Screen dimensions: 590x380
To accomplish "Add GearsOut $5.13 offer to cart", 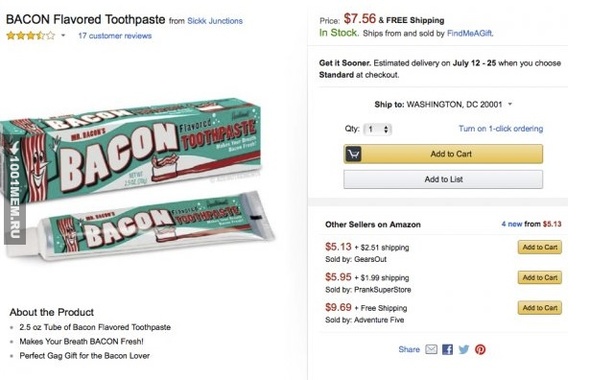I will point(540,247).
